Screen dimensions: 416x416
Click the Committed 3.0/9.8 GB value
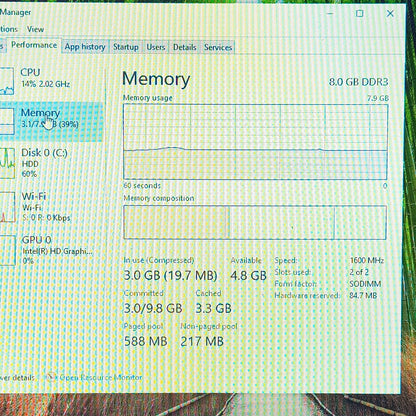153,308
